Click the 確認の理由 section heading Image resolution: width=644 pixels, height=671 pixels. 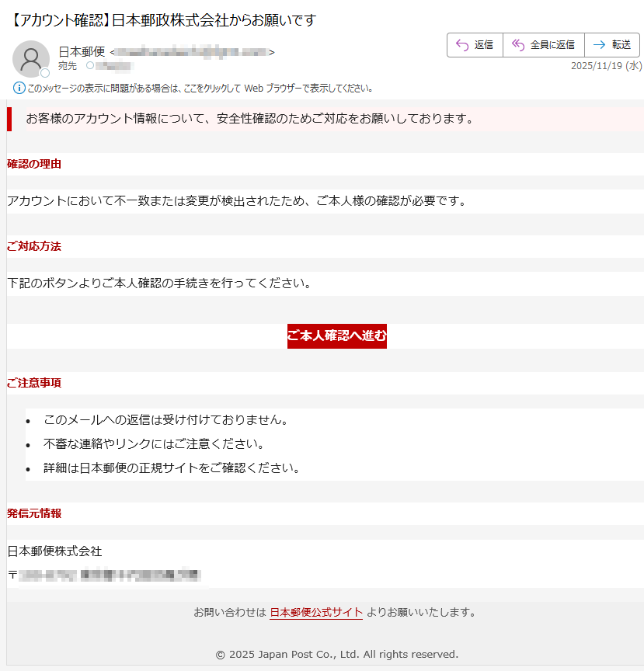[34, 164]
